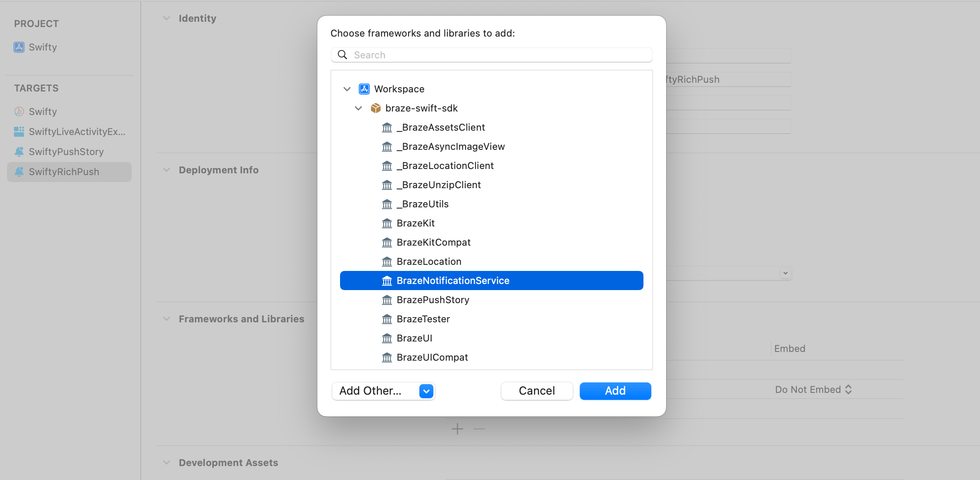Click the BrazeKit library icon
Screen dimensions: 980x480
[x=386, y=223]
